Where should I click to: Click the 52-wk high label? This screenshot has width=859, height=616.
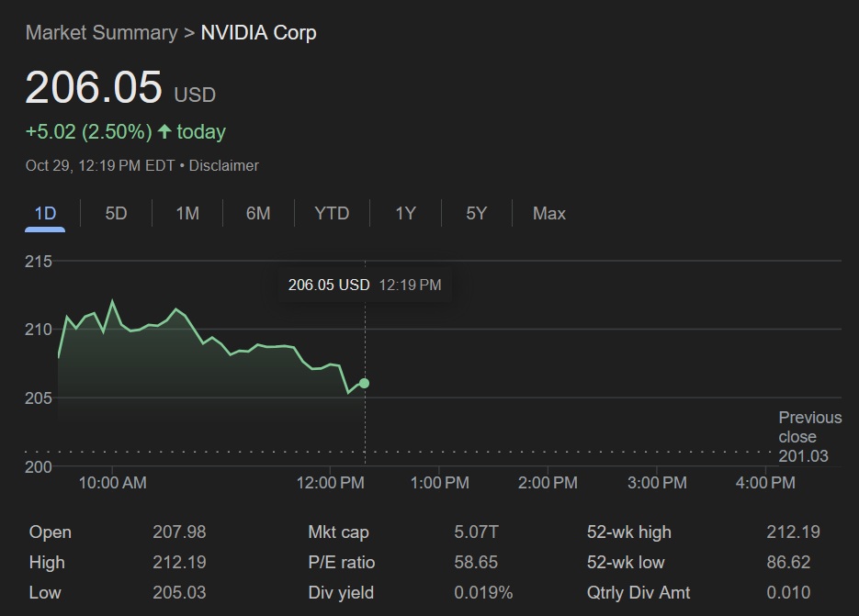click(x=629, y=532)
